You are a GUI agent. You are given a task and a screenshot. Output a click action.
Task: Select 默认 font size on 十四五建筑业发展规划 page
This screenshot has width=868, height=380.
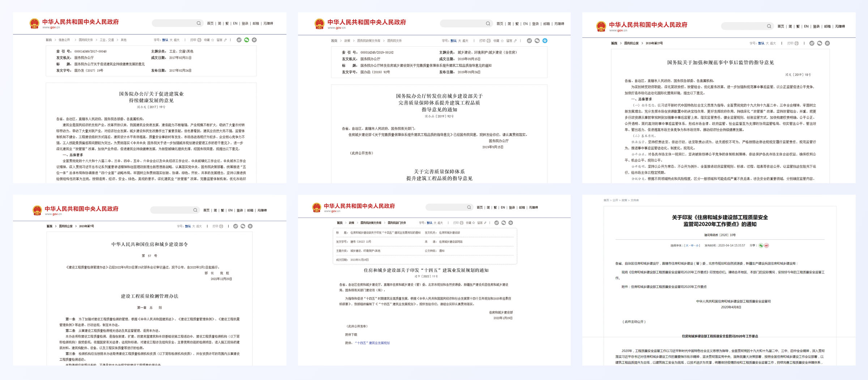[x=430, y=223]
